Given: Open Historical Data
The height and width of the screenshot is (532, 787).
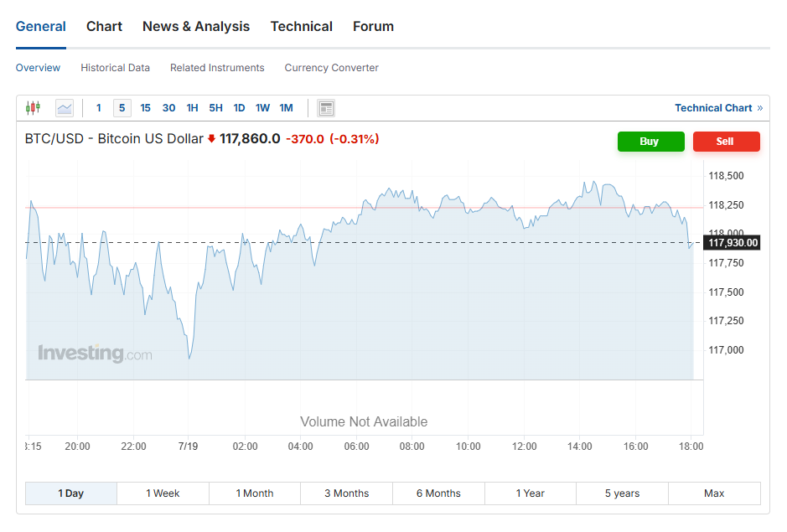Looking at the screenshot, I should pos(116,68).
